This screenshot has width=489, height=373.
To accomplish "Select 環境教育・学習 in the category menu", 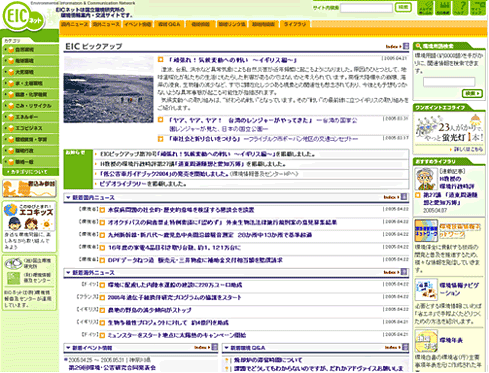I will (31, 139).
